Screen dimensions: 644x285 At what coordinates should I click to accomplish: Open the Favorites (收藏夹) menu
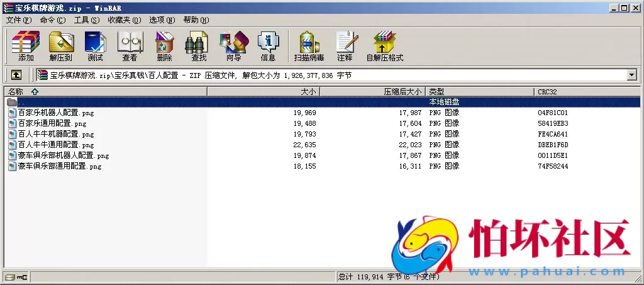click(x=124, y=20)
